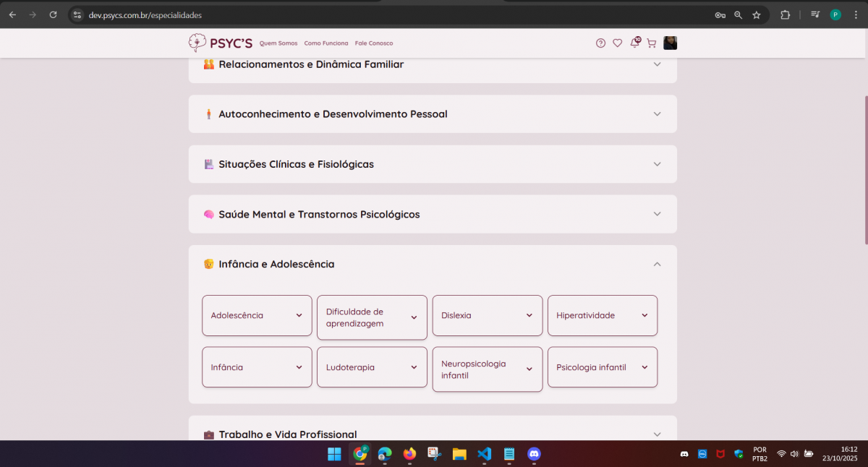Go to Quem Somos page

coord(278,43)
